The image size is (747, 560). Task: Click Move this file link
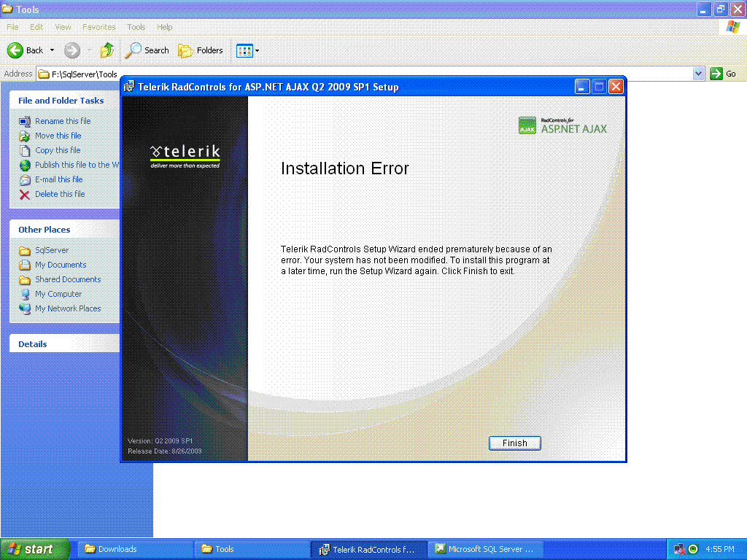click(58, 136)
